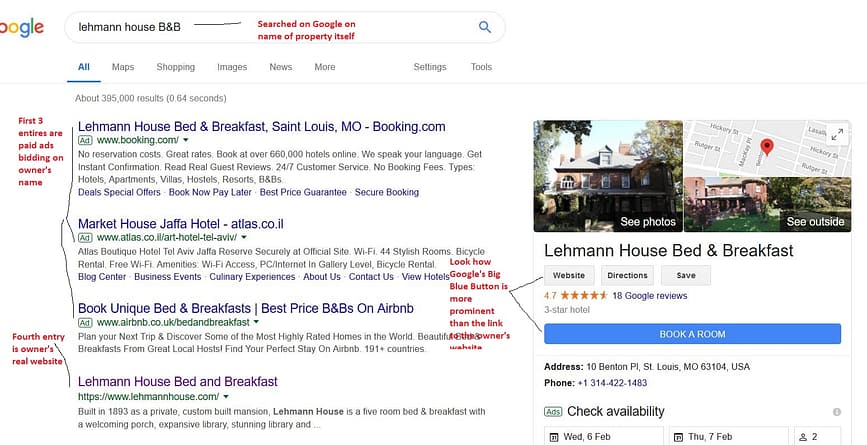Open search Tools
This screenshot has width=867, height=445.
(481, 67)
